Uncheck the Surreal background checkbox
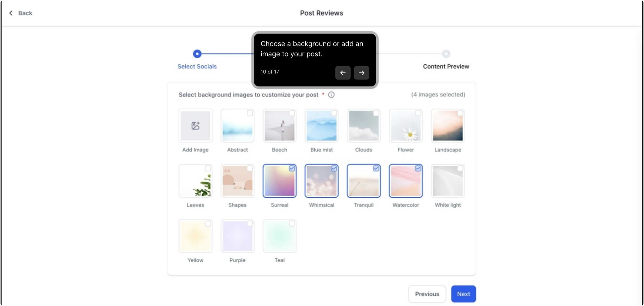The height and width of the screenshot is (306, 644). 292,169
